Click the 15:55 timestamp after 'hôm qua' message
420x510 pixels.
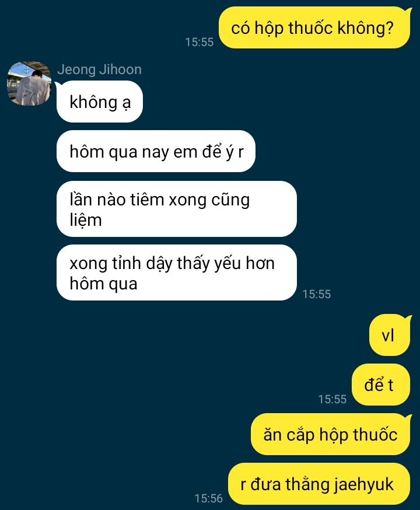coord(317,294)
